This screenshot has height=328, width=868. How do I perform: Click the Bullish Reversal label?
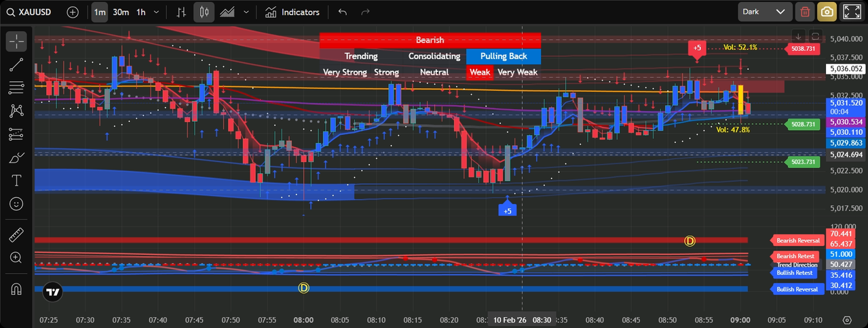(x=797, y=289)
